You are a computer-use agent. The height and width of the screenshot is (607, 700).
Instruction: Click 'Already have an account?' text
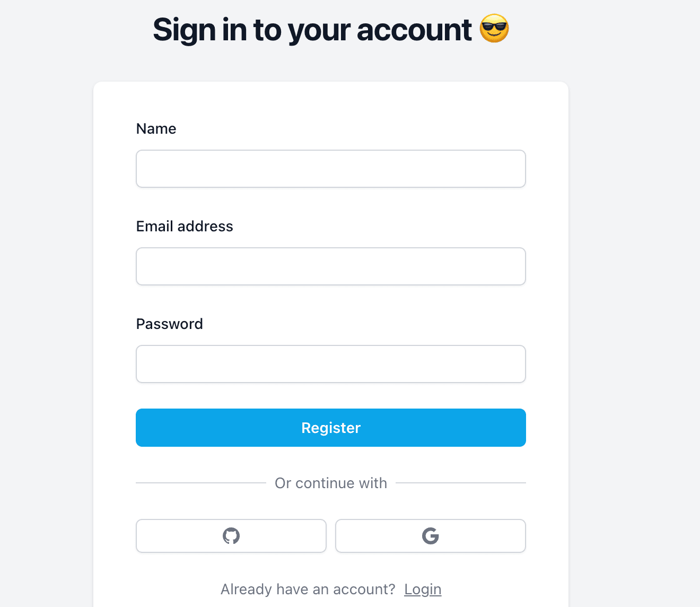coord(308,589)
